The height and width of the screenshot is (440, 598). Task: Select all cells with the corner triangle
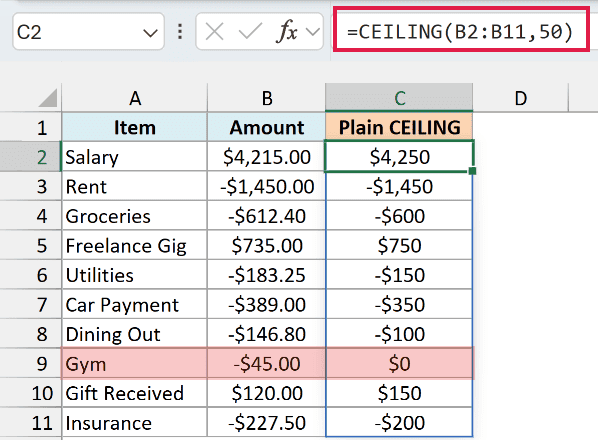[x=48, y=98]
